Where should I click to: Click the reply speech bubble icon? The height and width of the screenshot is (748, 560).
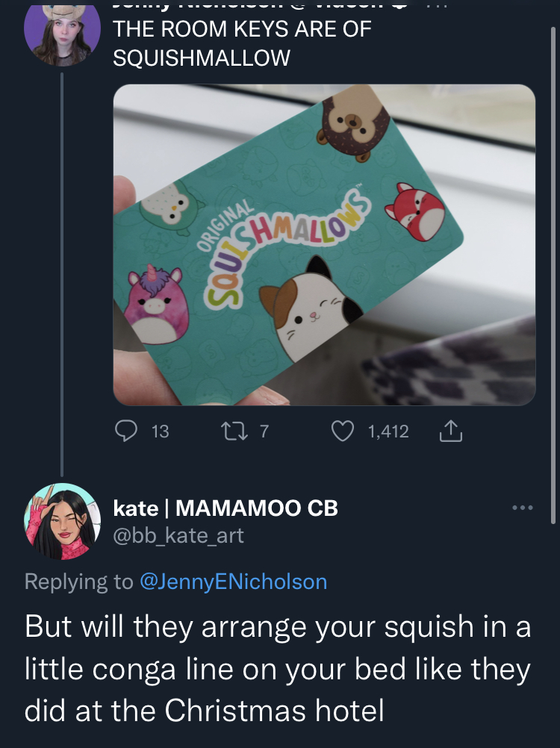pyautogui.click(x=126, y=431)
